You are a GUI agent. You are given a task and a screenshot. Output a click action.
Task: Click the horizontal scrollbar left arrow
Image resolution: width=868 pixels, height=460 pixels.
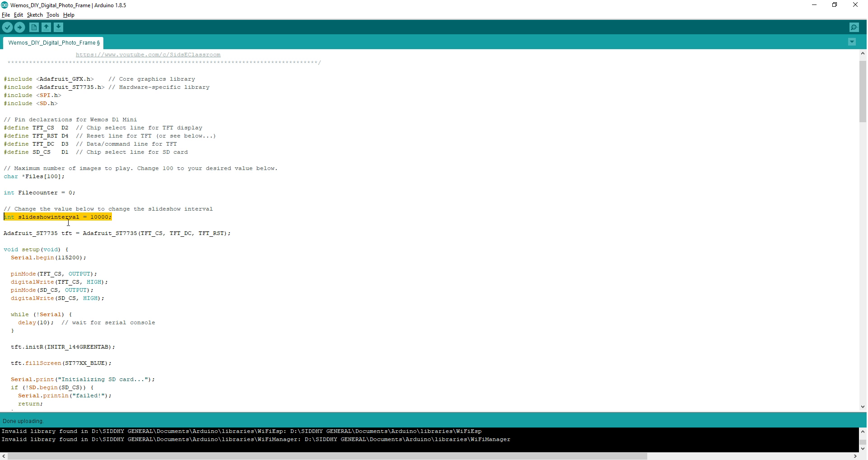[x=4, y=456]
